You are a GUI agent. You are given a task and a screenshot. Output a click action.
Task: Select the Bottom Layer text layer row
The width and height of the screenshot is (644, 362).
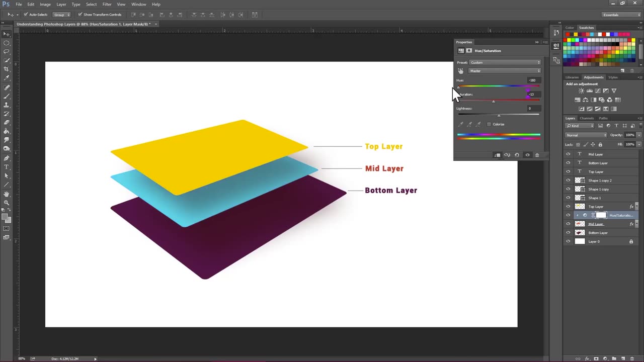coord(602,163)
